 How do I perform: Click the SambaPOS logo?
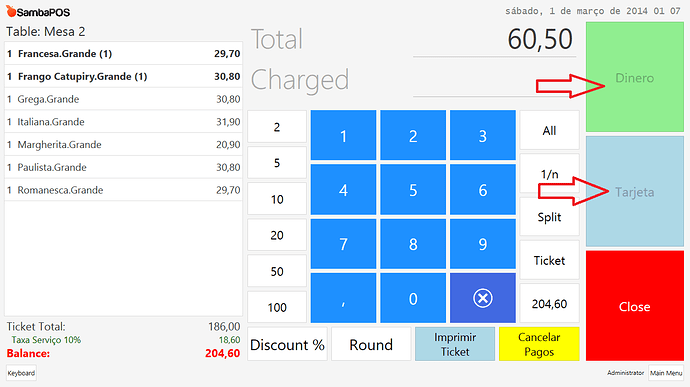[x=38, y=12]
